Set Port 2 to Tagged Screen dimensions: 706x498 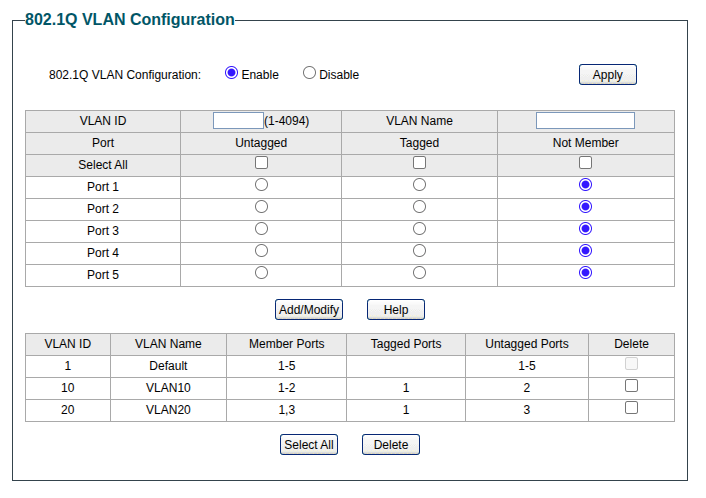click(x=419, y=207)
